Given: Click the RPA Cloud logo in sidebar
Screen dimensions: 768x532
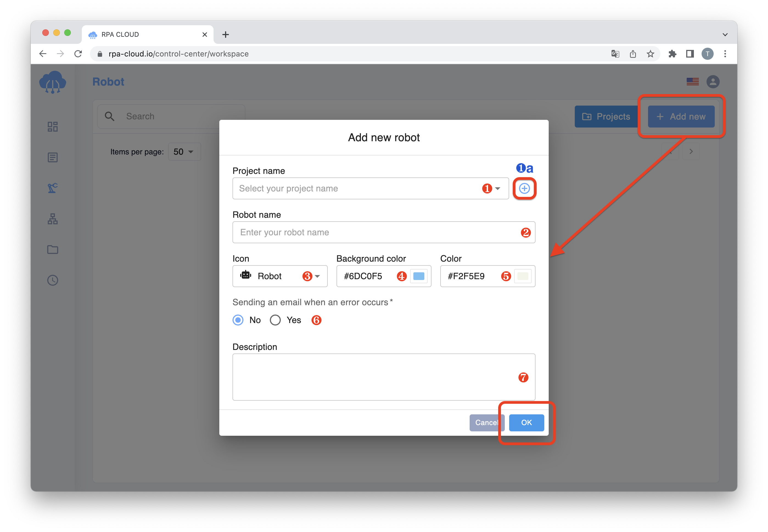Looking at the screenshot, I should (x=53, y=82).
